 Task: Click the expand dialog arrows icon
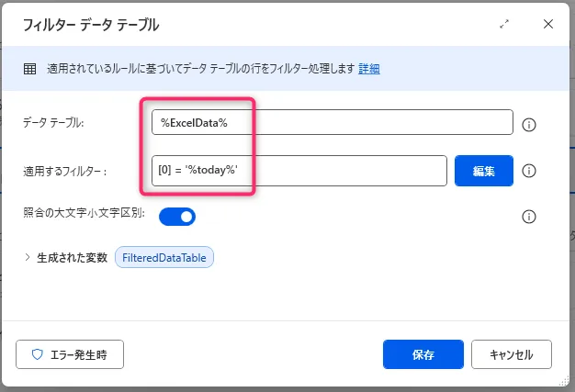pos(503,25)
